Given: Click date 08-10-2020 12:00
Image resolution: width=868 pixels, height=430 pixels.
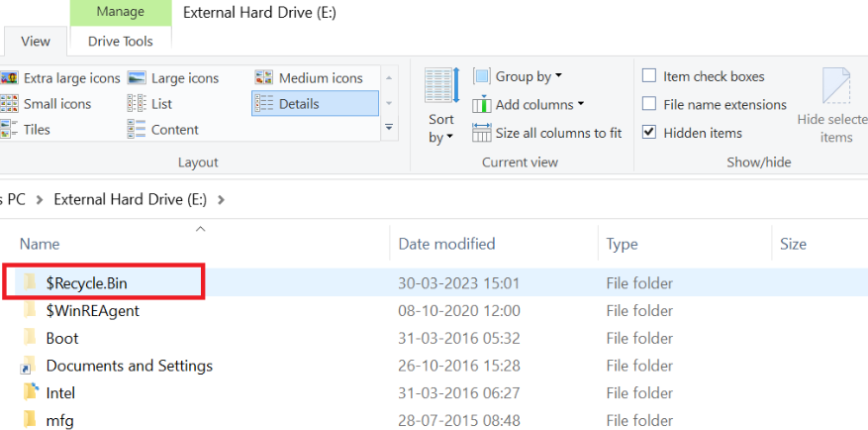Looking at the screenshot, I should pyautogui.click(x=459, y=311).
